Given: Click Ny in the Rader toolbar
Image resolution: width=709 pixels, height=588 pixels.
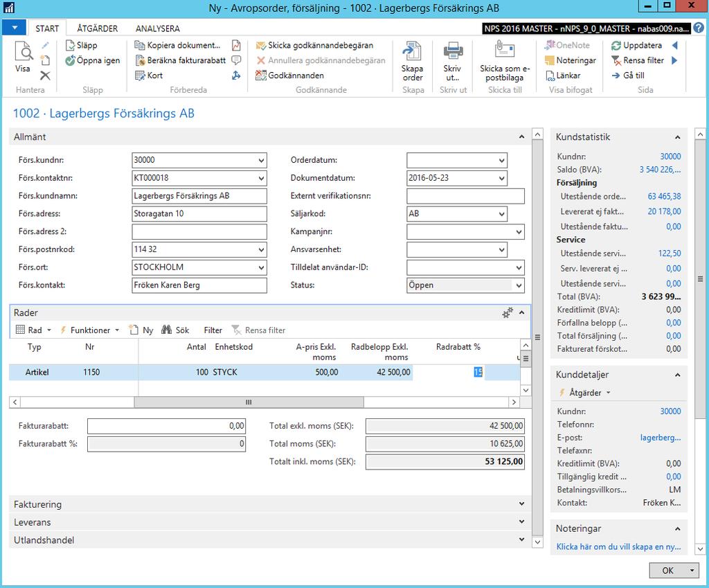Looking at the screenshot, I should coord(141,330).
